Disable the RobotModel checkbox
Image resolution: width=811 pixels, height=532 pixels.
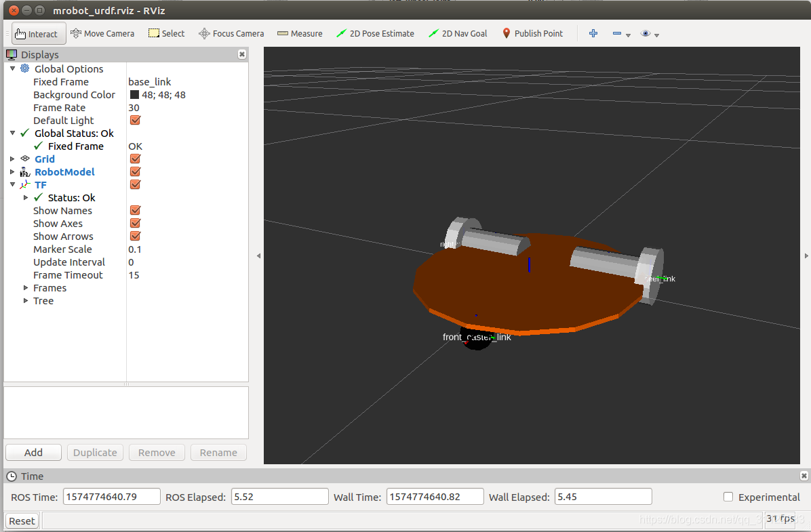(x=135, y=171)
